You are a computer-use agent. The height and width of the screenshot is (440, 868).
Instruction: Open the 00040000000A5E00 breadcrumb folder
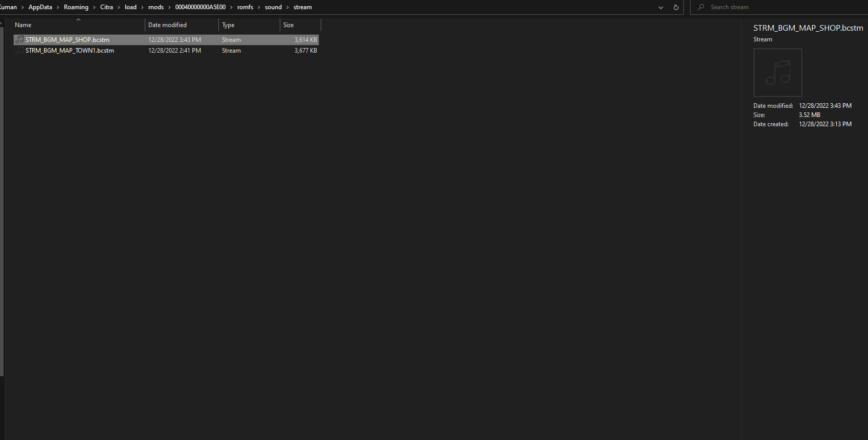[x=200, y=7]
